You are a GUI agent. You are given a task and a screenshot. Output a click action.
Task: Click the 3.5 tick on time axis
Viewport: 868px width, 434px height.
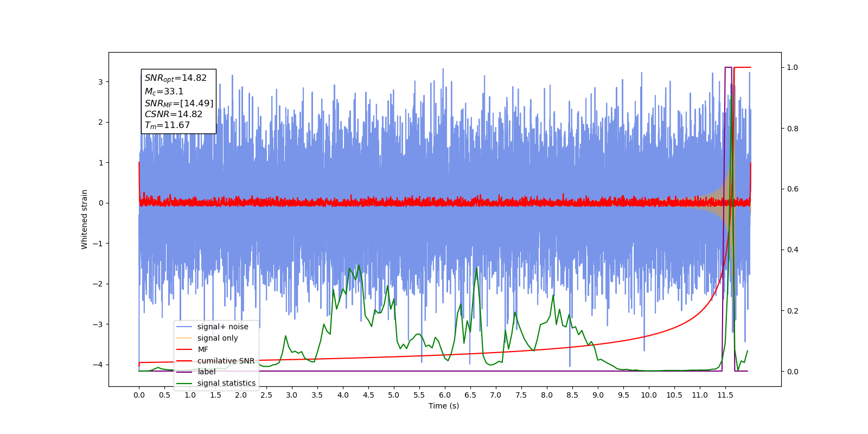(317, 395)
